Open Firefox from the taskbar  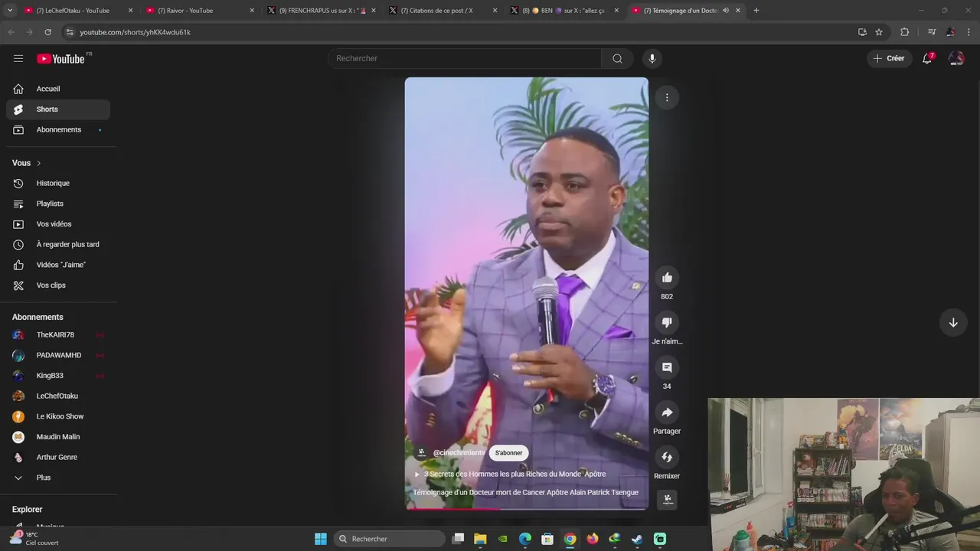(x=592, y=539)
